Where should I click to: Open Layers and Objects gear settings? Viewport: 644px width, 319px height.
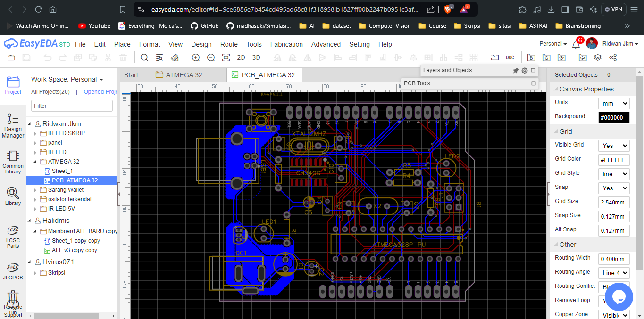(x=524, y=70)
